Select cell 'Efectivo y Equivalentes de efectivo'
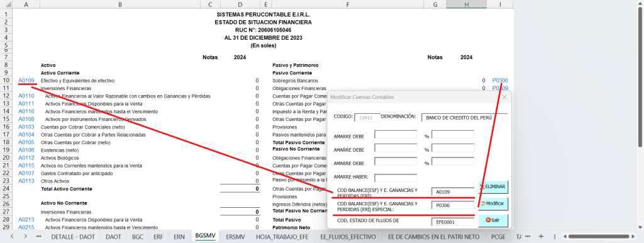Screen dimensions: 644x243 pyautogui.click(x=77, y=81)
